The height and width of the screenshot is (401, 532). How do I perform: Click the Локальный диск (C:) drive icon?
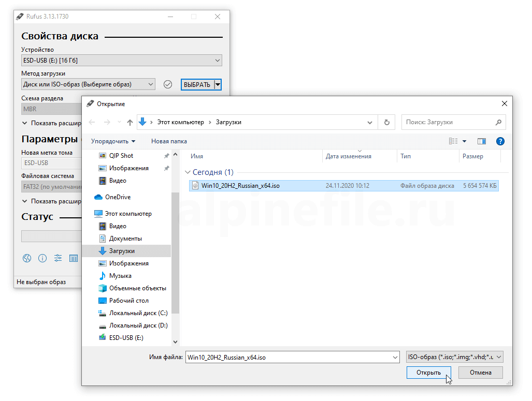(102, 313)
